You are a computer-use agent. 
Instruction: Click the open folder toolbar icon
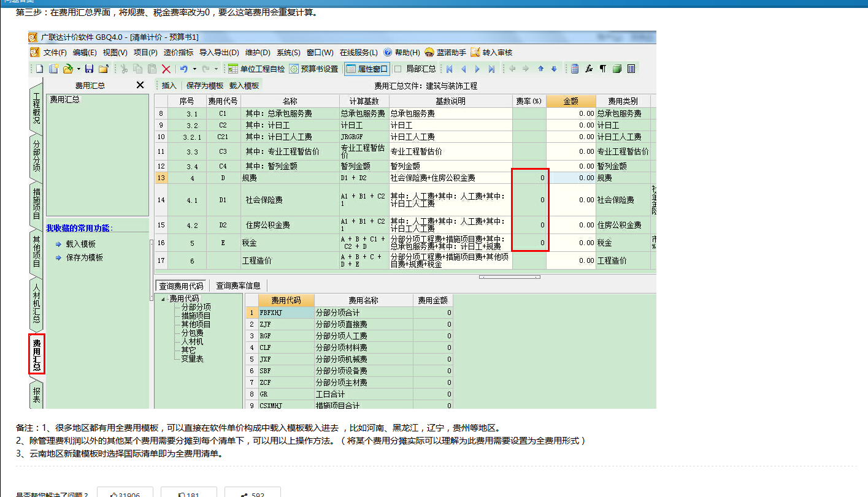pyautogui.click(x=68, y=69)
